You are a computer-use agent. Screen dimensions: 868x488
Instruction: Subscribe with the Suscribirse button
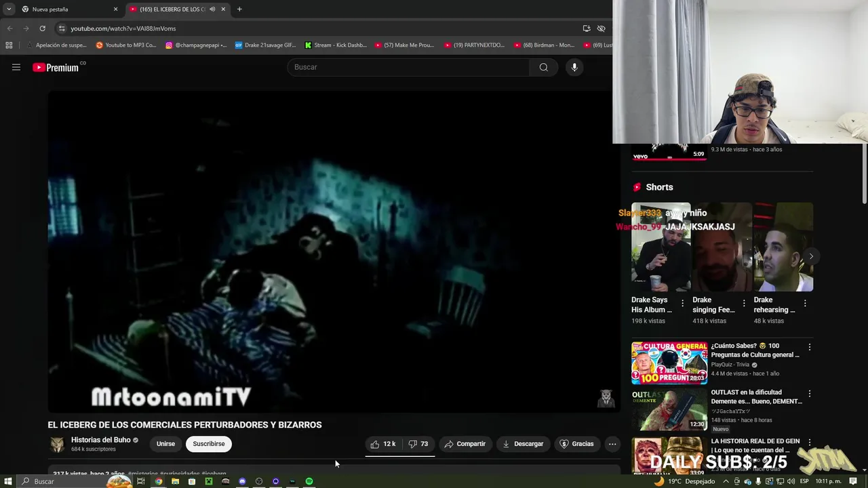(x=209, y=444)
